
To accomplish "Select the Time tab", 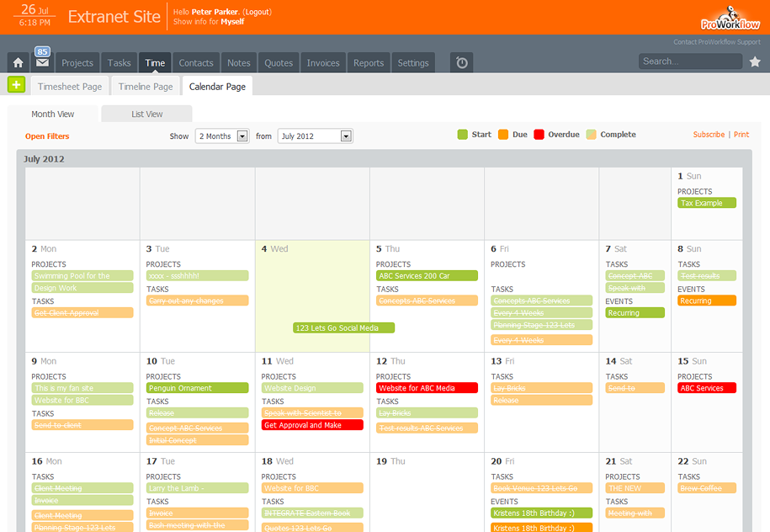I will [x=155, y=63].
